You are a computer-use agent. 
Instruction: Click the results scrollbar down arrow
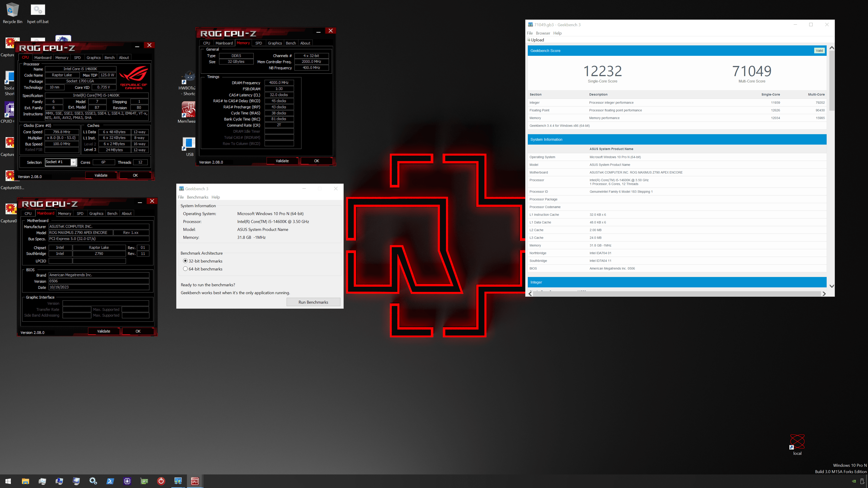point(831,286)
